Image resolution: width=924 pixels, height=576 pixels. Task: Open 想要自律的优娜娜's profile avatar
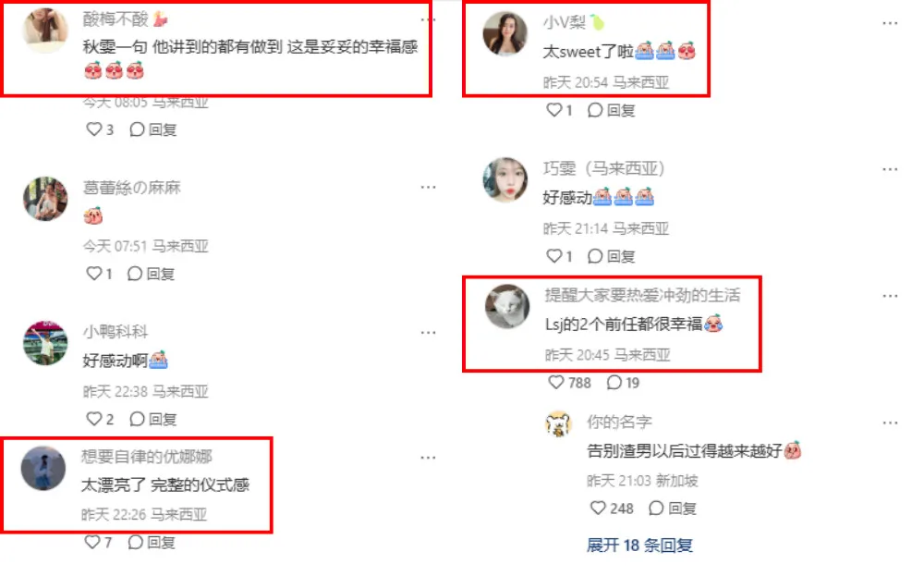pyautogui.click(x=43, y=469)
